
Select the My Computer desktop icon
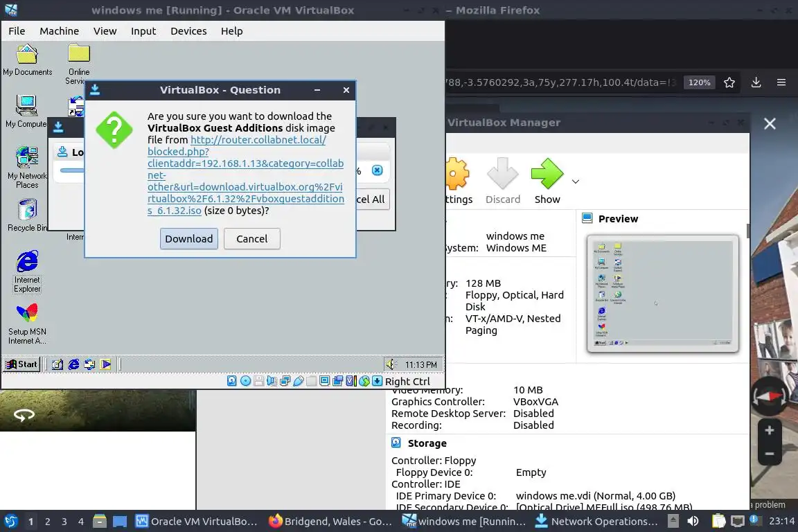click(26, 111)
